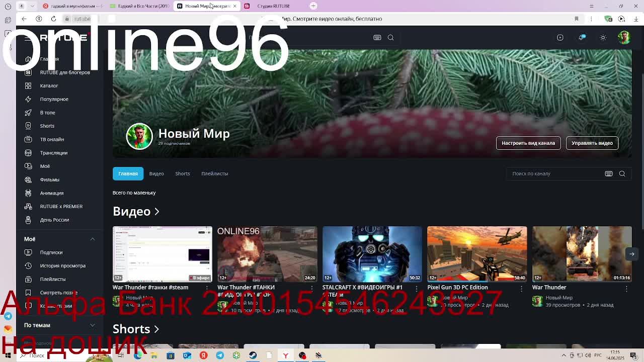
Task: Open Pixel Gun 3D PC Edition thumbnail
Action: [477, 254]
